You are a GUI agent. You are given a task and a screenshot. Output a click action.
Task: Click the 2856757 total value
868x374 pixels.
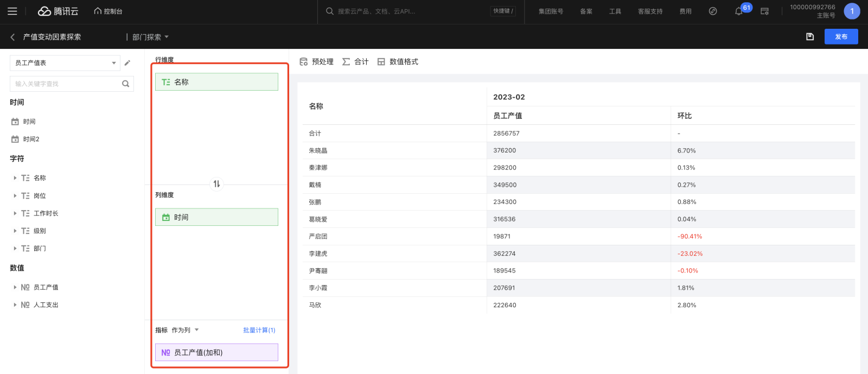(506, 133)
